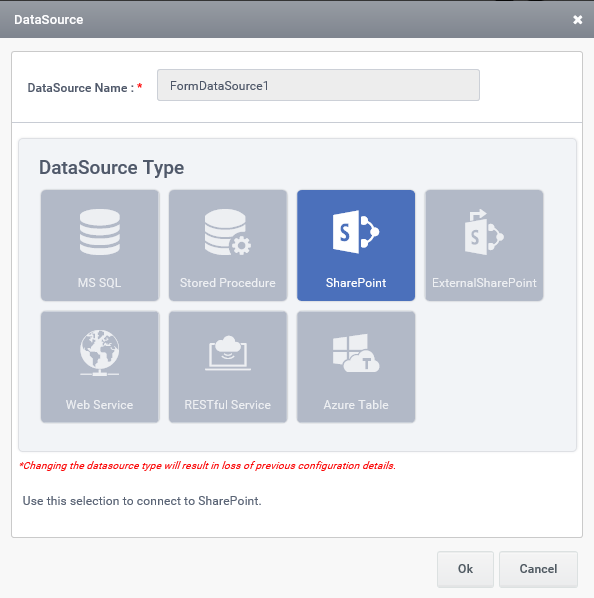Select the MS SQL database stack icon
Image resolution: width=594 pixels, height=598 pixels.
[x=100, y=232]
